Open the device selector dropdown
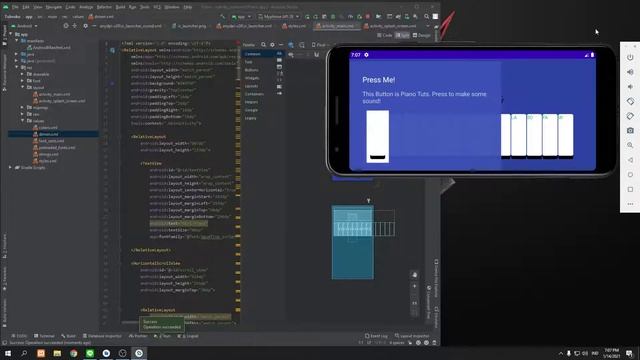This screenshot has width=640, height=360. point(279,17)
